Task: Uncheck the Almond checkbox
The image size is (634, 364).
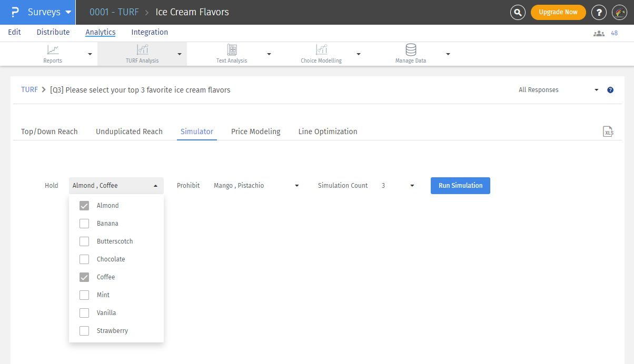Action: (x=84, y=206)
